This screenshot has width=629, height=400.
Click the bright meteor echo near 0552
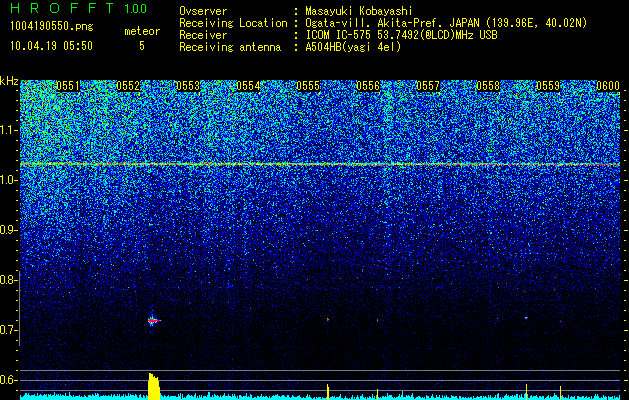click(152, 321)
